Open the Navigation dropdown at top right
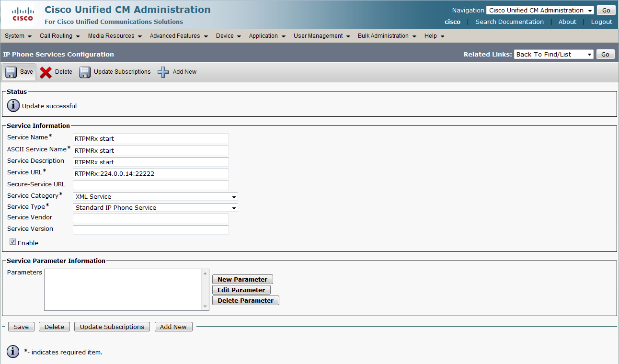This screenshot has width=619, height=364. [x=540, y=10]
